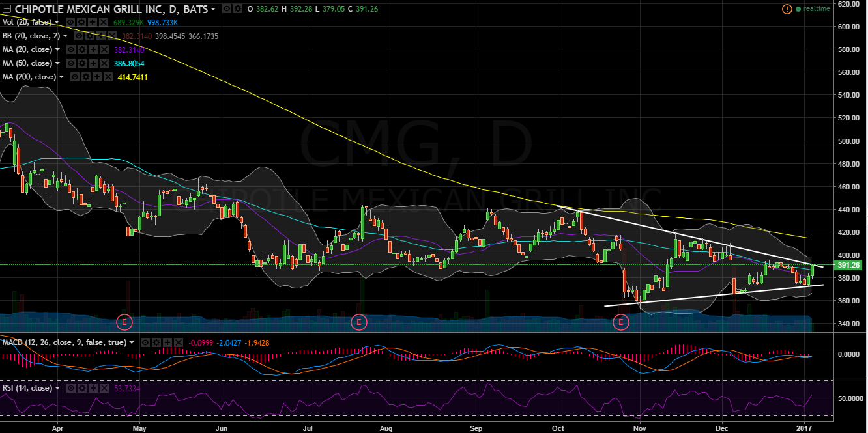
Task: Open gear settings for Chipotle main series
Action: 237,9
